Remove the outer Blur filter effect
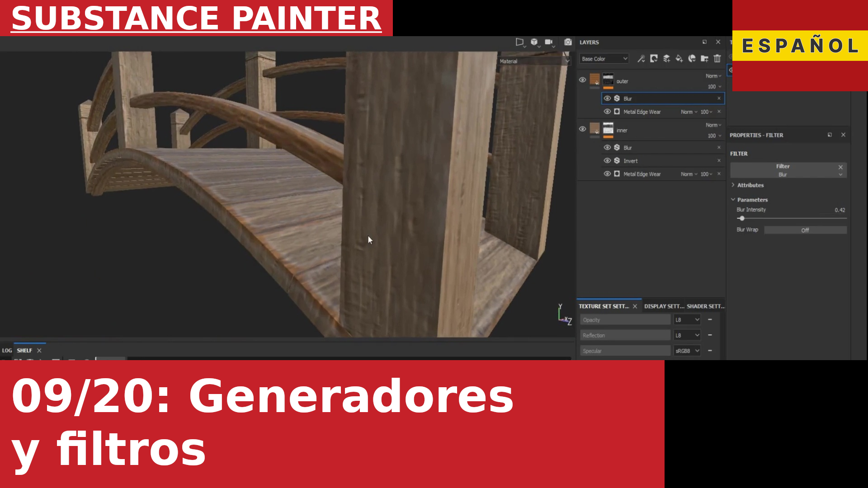This screenshot has width=868, height=488. click(x=719, y=98)
